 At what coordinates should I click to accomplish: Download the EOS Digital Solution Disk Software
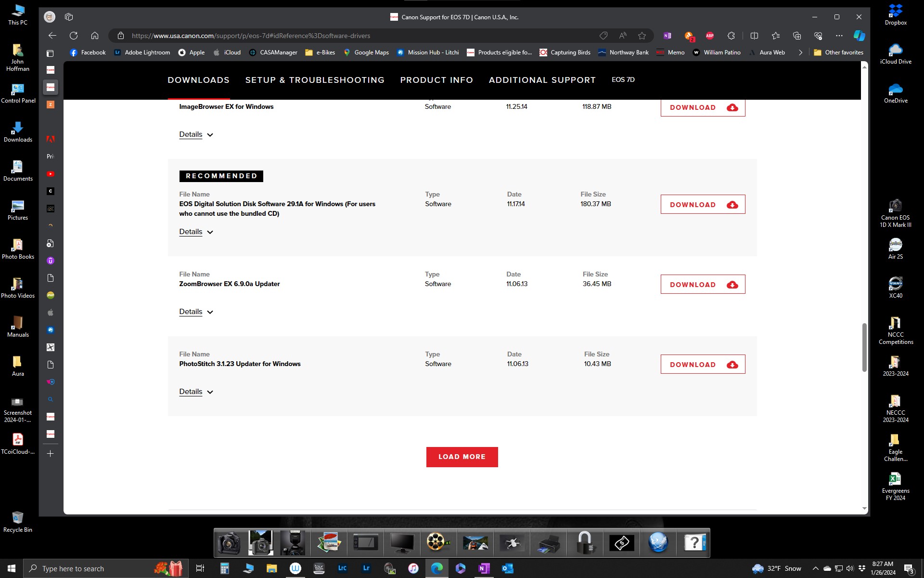click(x=702, y=204)
